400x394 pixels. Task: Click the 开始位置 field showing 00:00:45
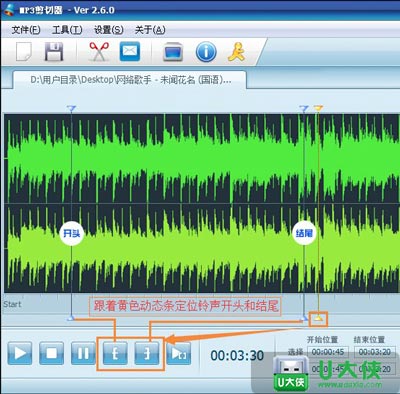328,352
